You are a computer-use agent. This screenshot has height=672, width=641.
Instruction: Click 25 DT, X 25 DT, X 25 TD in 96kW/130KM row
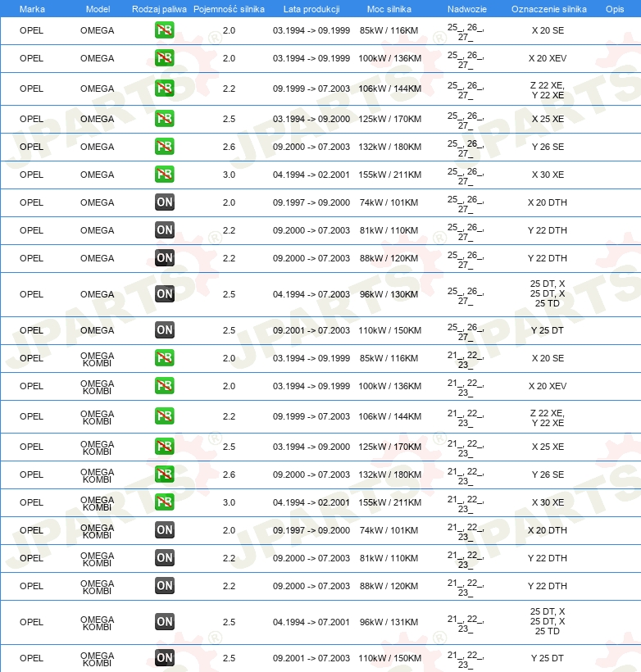coord(548,293)
